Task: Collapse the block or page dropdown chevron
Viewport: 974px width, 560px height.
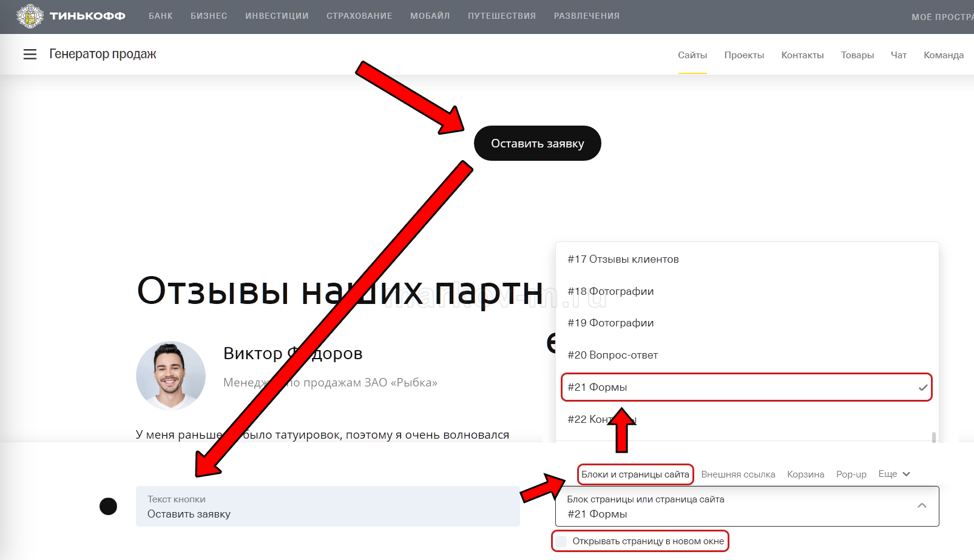Action: 922,505
